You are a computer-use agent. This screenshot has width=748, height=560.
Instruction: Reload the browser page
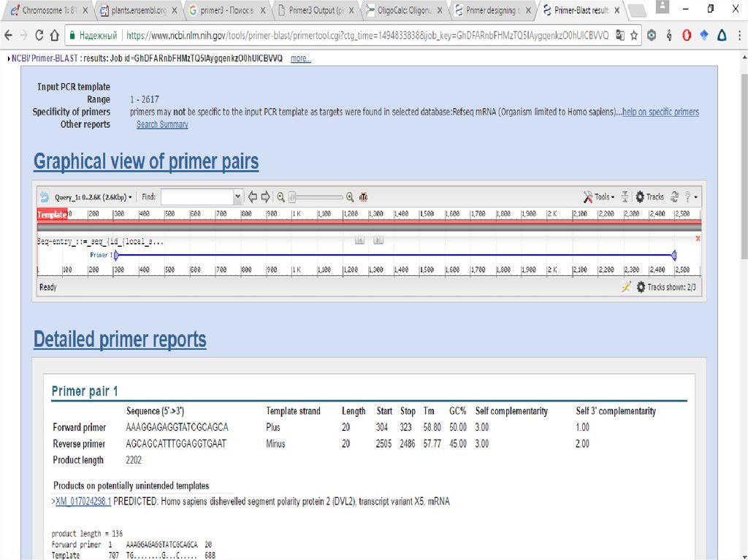pos(54,35)
